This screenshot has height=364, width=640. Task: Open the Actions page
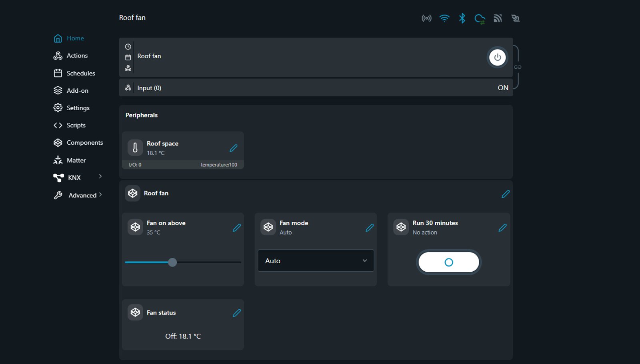(x=70, y=56)
